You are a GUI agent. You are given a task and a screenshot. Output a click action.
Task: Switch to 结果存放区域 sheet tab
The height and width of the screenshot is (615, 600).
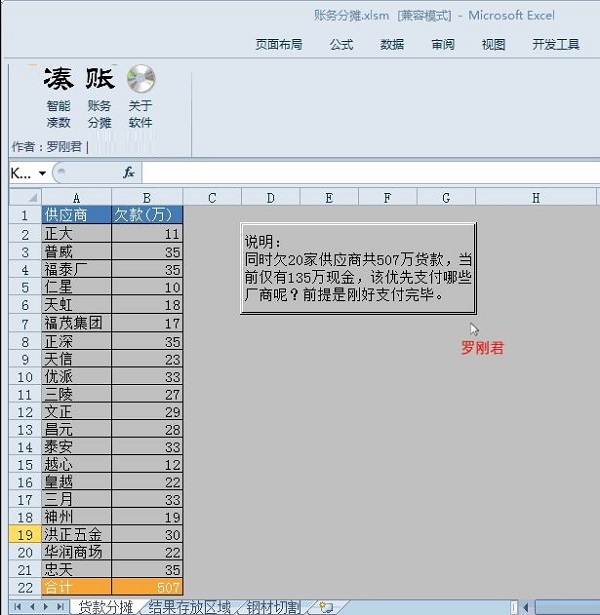point(189,607)
